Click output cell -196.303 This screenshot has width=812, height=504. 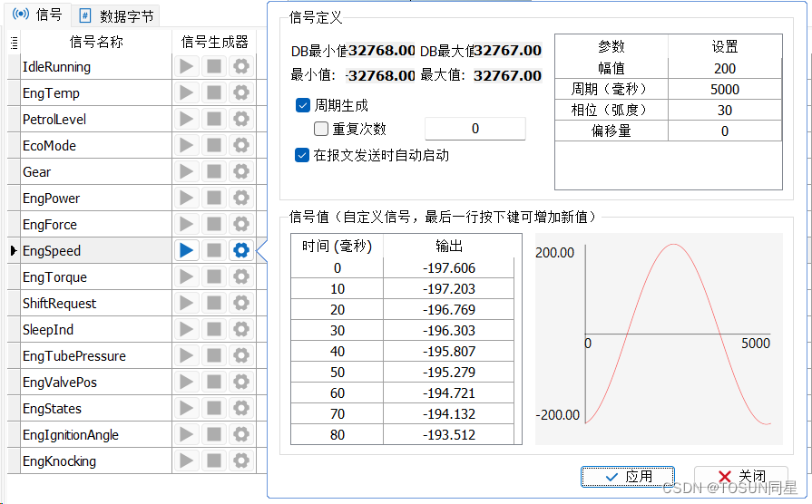[448, 331]
